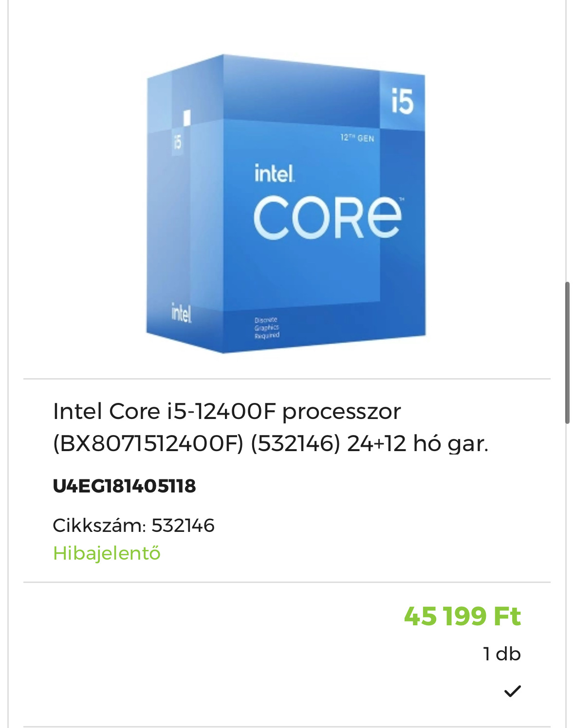The width and height of the screenshot is (574, 728).
Task: Click the checkmark icon below 1 db
Action: (512, 691)
